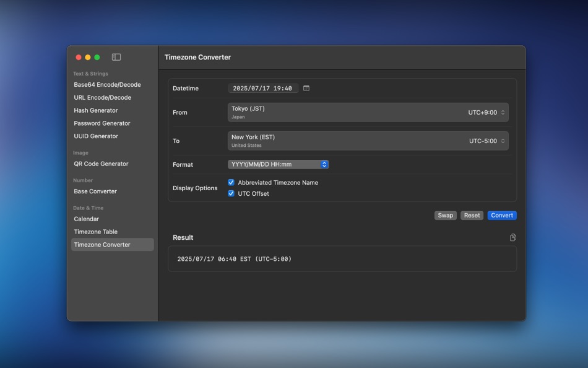Click the Swap button

click(445, 215)
